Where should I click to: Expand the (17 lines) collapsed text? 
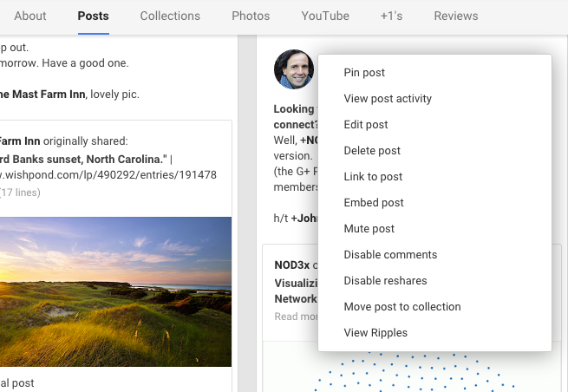point(20,193)
